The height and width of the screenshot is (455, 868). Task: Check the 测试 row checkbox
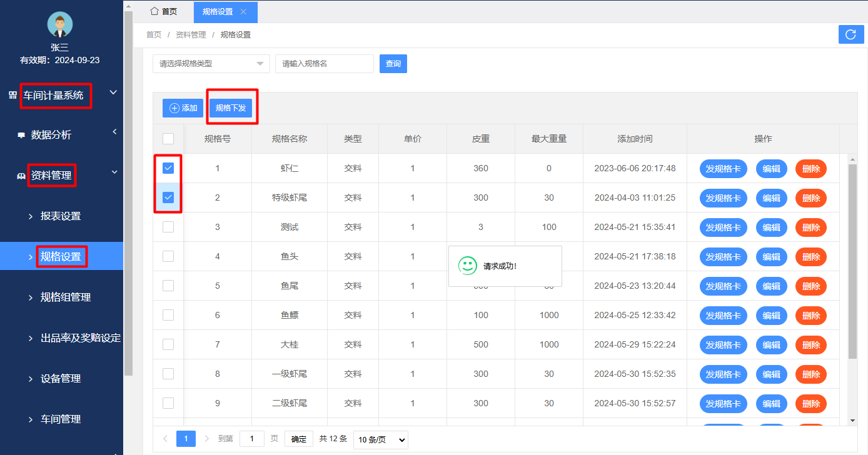coord(168,227)
